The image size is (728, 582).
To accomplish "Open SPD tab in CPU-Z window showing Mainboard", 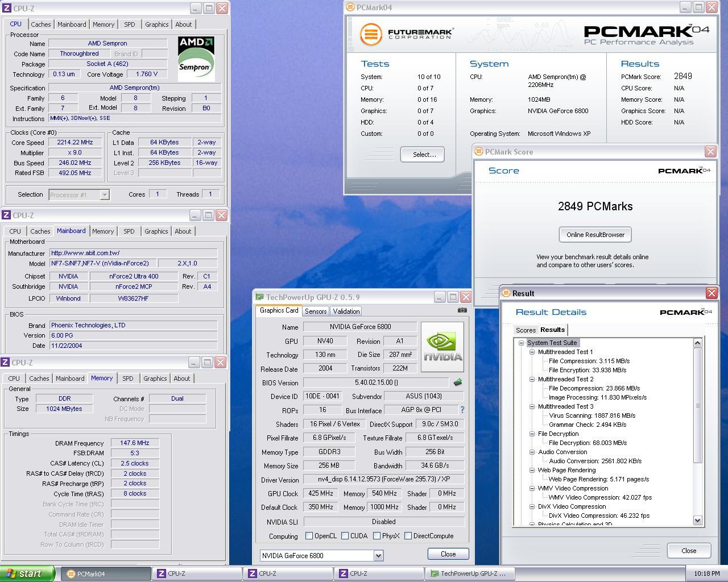I will [129, 231].
